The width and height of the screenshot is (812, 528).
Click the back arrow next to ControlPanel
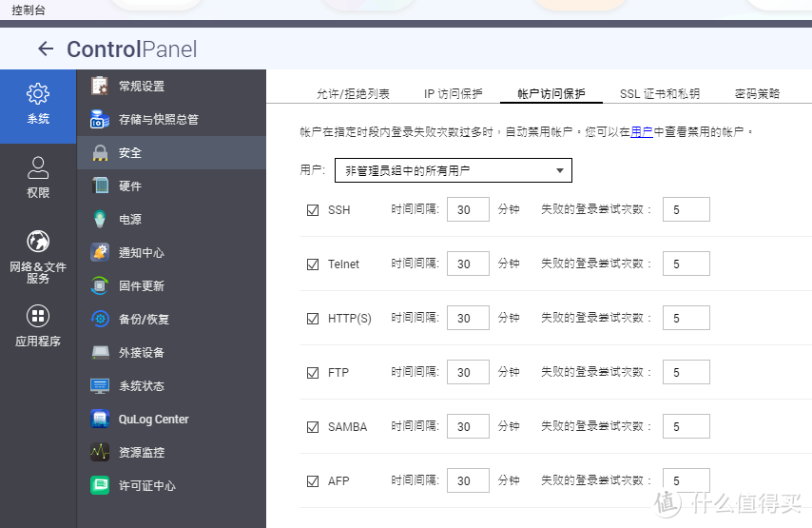46,49
